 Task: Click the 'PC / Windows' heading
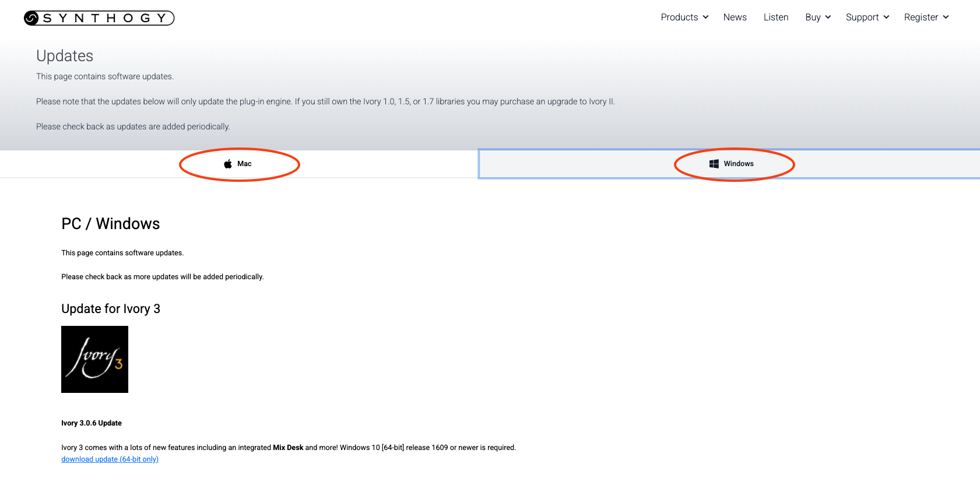coord(110,224)
